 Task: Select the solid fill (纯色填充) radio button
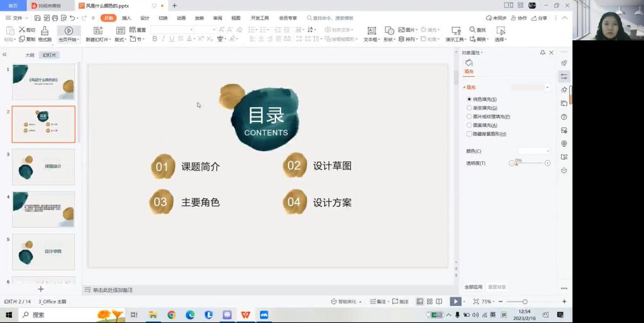pos(469,99)
